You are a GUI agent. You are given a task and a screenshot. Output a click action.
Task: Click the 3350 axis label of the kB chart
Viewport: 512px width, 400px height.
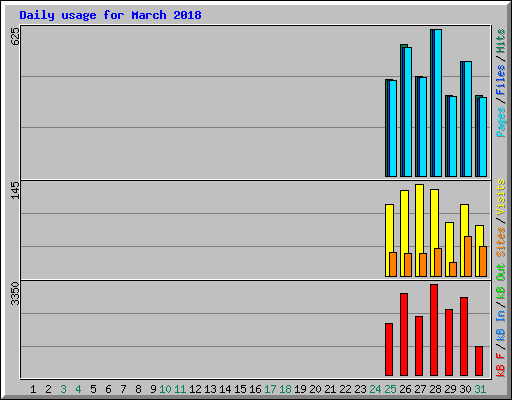[15, 293]
